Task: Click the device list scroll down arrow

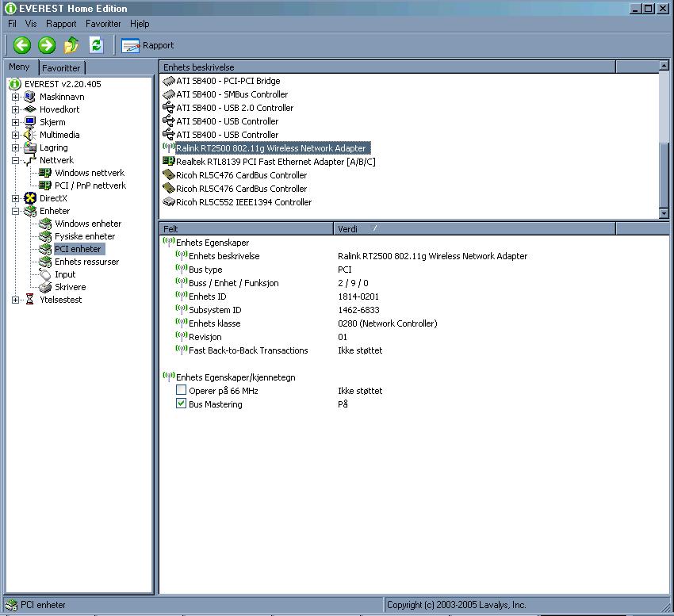Action: [664, 213]
